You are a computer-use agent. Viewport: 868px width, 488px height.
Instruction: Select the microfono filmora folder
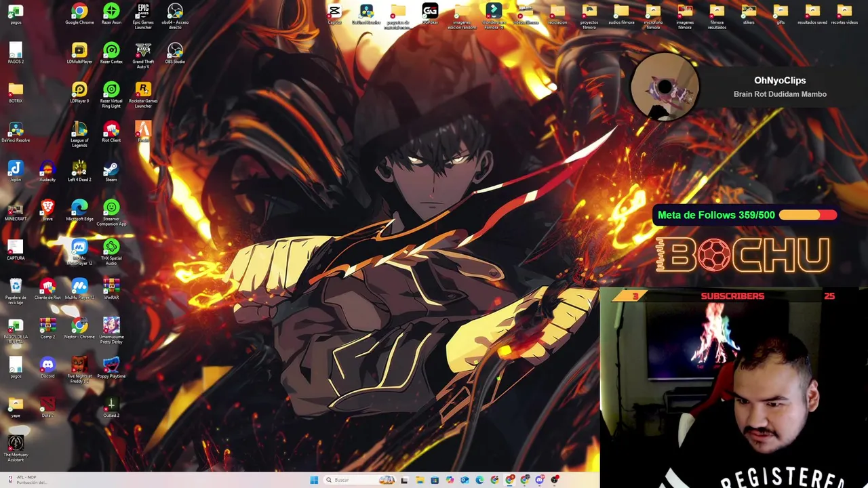click(653, 16)
